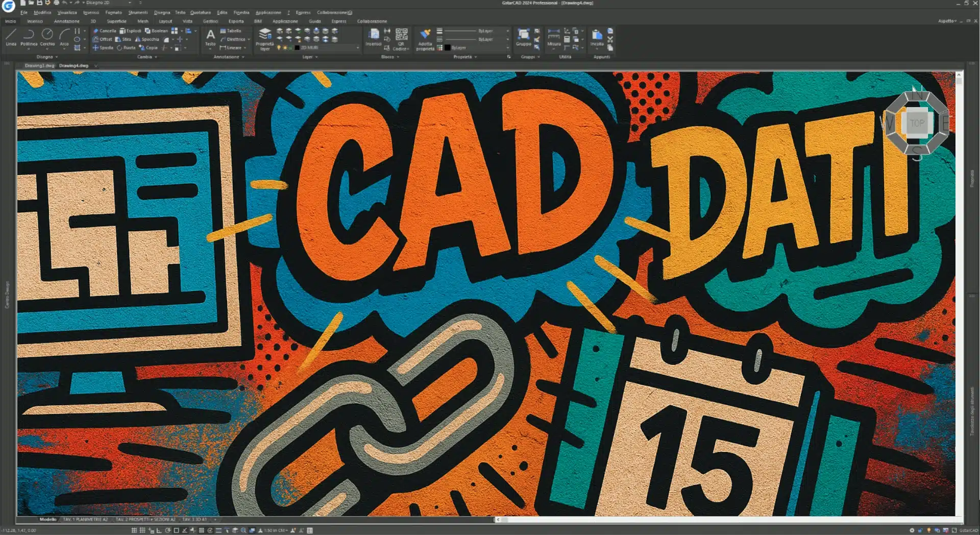Open the Aspetto dropdown
The height and width of the screenshot is (535, 980).
pyautogui.click(x=947, y=21)
